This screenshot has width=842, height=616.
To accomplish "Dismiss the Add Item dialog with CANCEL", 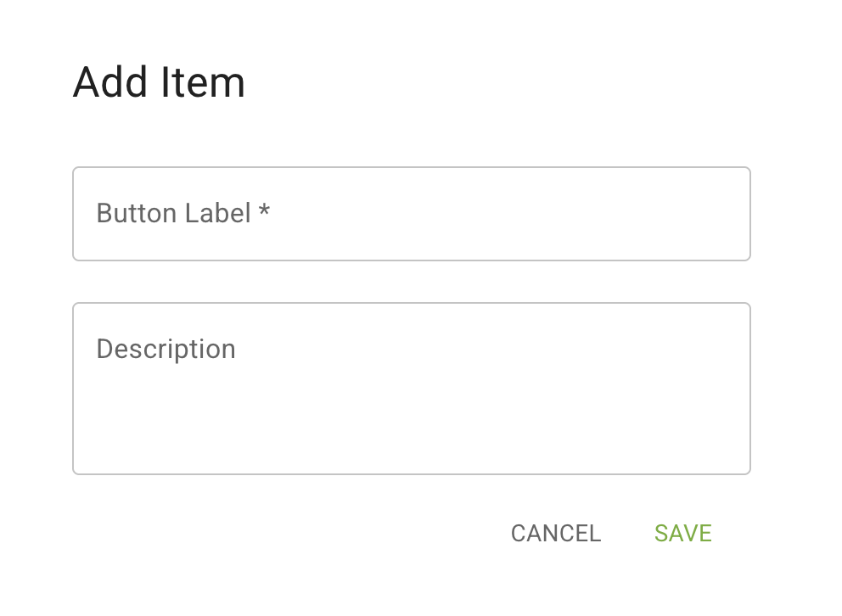I will click(x=556, y=534).
